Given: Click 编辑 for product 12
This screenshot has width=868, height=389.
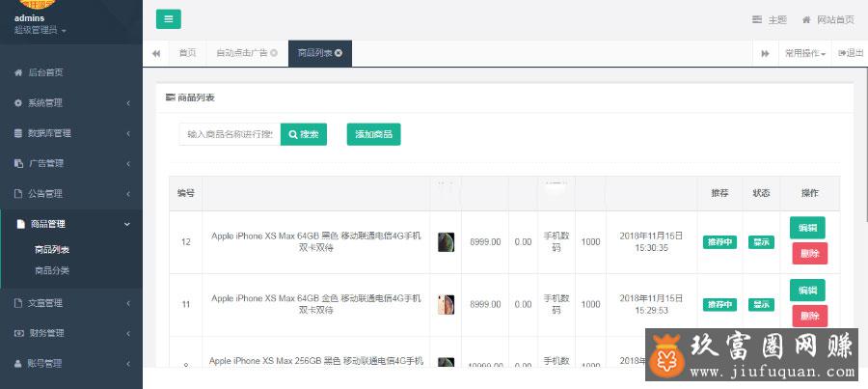Looking at the screenshot, I should click(x=807, y=228).
